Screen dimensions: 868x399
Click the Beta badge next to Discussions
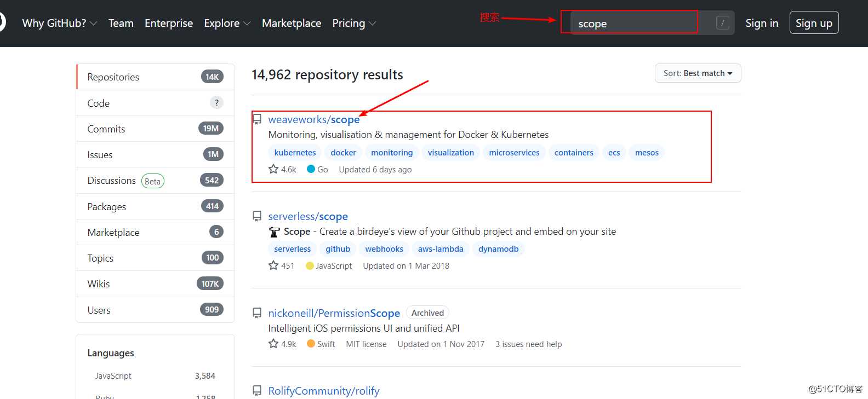click(153, 181)
